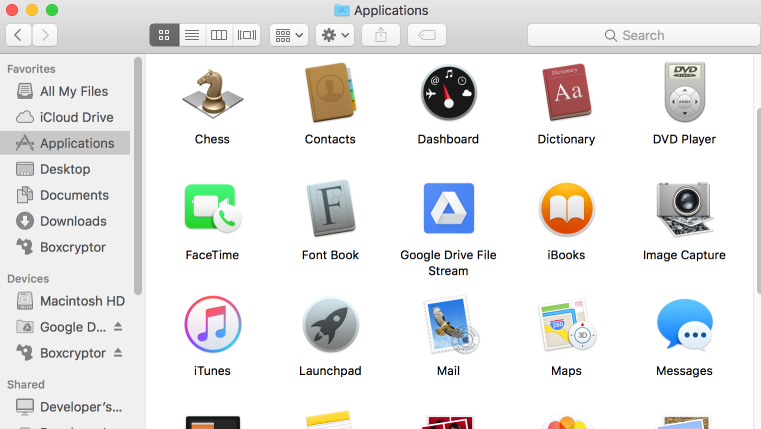This screenshot has height=429, width=761.
Task: Open Developer's shared computer
Action: click(65, 407)
